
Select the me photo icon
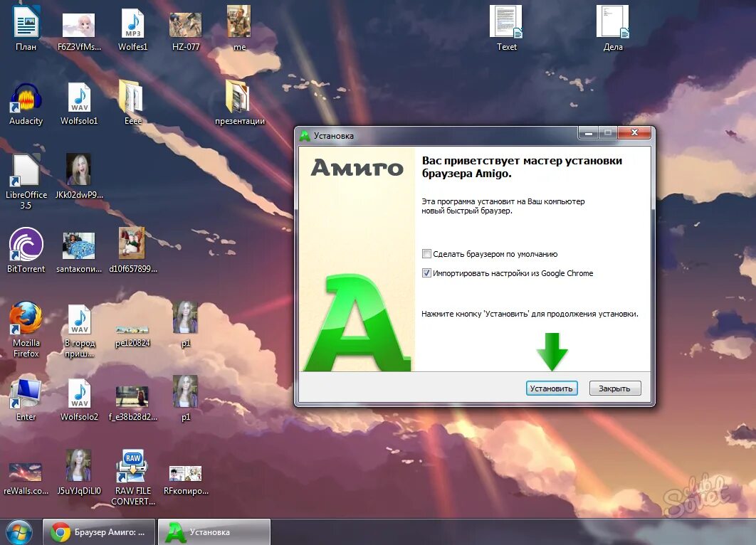tap(239, 21)
